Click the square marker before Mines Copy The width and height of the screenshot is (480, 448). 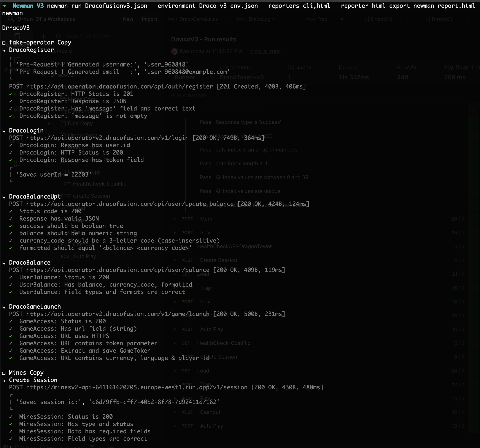[x=4, y=373]
